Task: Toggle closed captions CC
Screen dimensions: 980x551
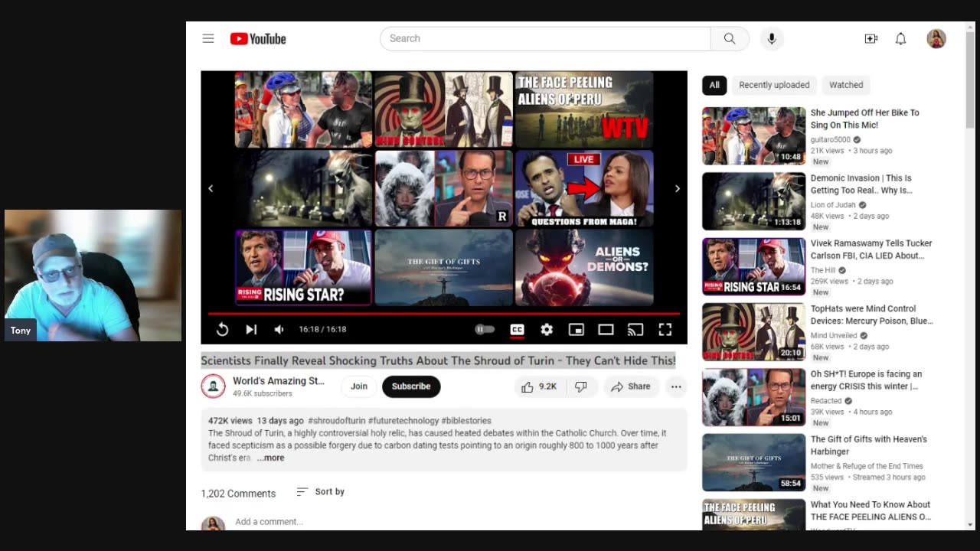Action: (517, 329)
